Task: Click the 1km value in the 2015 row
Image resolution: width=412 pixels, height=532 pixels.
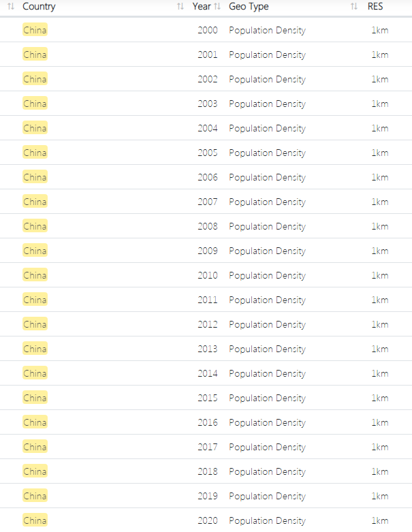Action: (x=380, y=398)
